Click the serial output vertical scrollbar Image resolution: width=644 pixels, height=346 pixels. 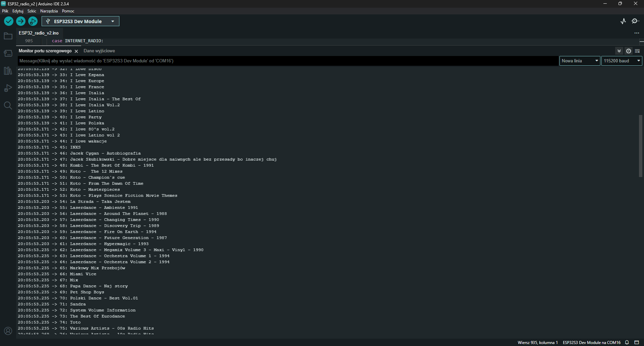[641, 146]
